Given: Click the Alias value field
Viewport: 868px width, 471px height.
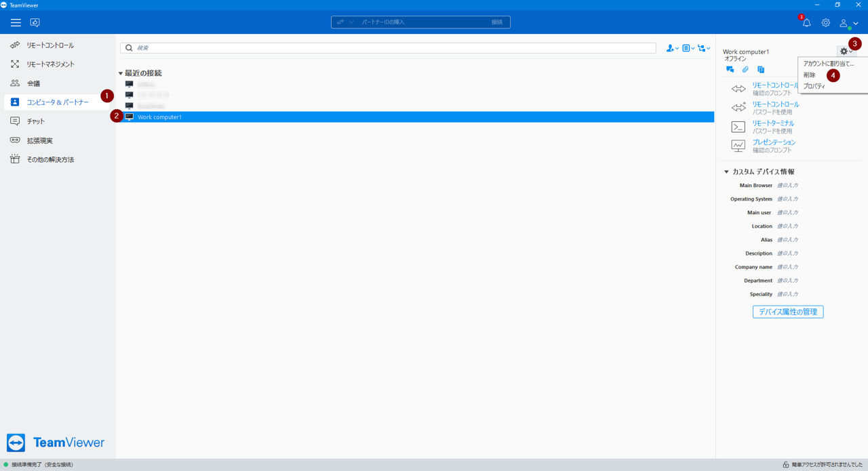Looking at the screenshot, I should click(x=787, y=240).
